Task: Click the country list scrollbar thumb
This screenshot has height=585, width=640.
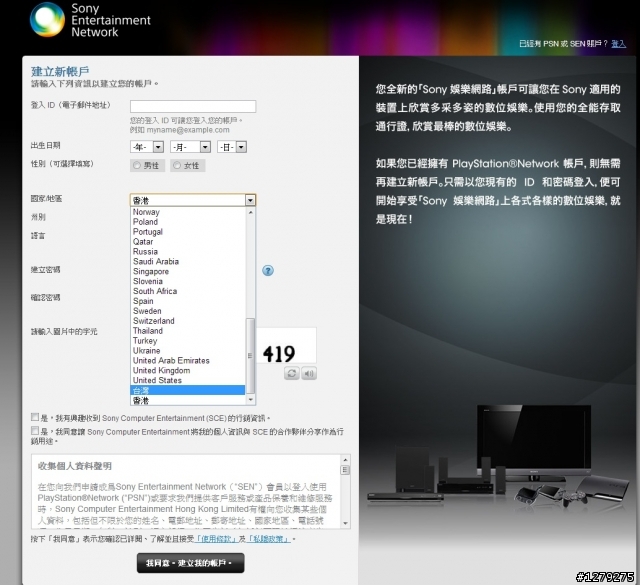Action: pos(251,356)
